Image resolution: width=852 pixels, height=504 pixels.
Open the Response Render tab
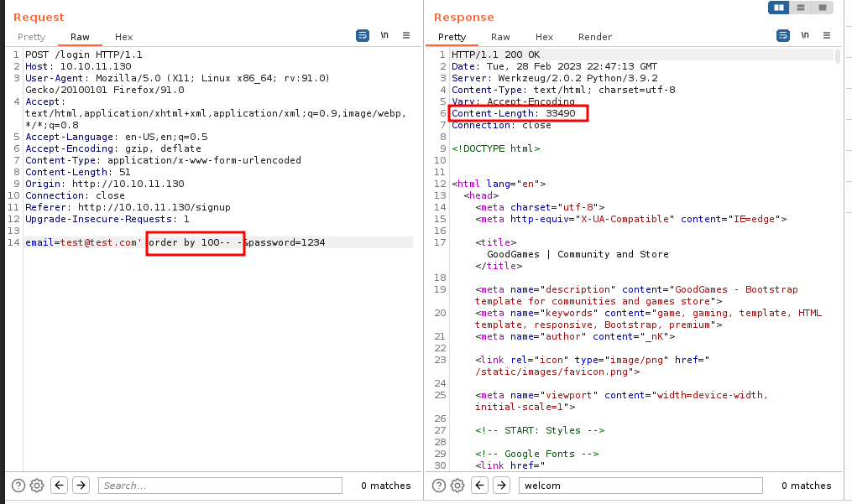[595, 37]
